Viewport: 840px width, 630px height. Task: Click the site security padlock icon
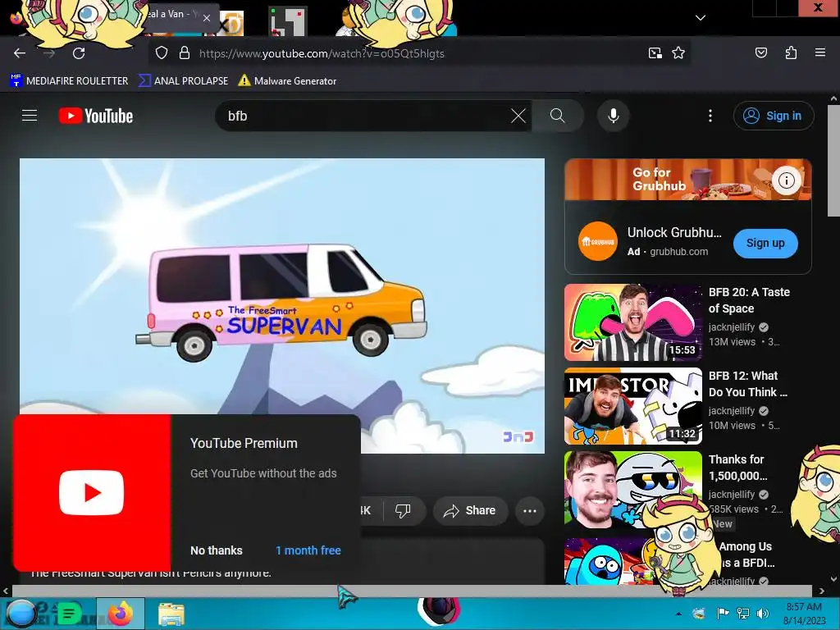185,53
